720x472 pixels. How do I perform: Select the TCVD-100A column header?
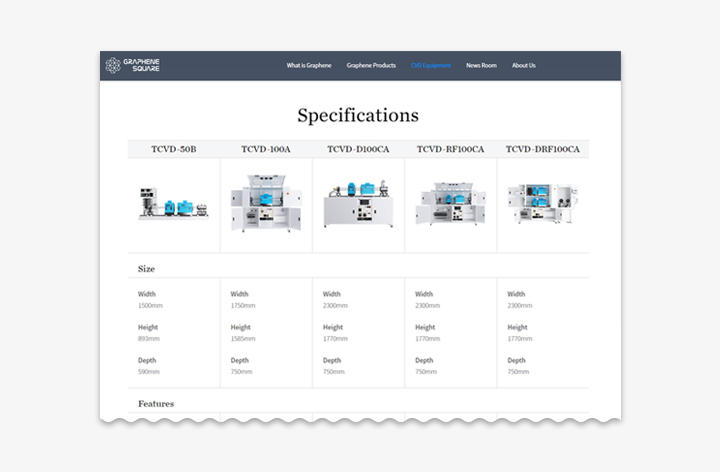pyautogui.click(x=266, y=149)
